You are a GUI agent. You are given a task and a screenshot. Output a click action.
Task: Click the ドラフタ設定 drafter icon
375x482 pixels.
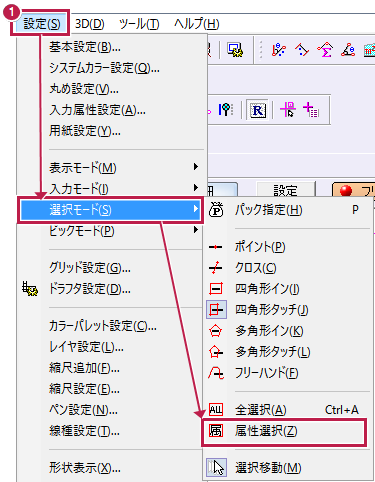[30, 288]
